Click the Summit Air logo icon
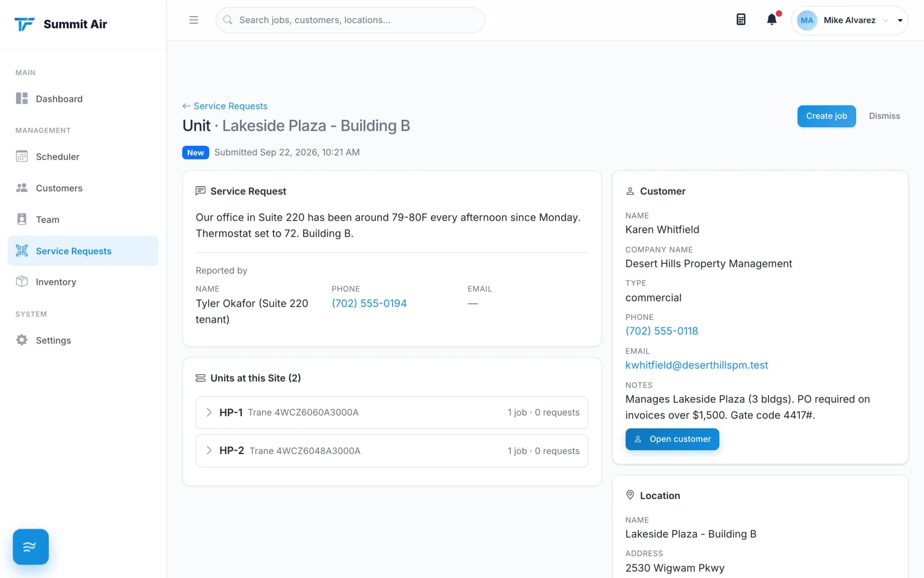 tap(24, 24)
